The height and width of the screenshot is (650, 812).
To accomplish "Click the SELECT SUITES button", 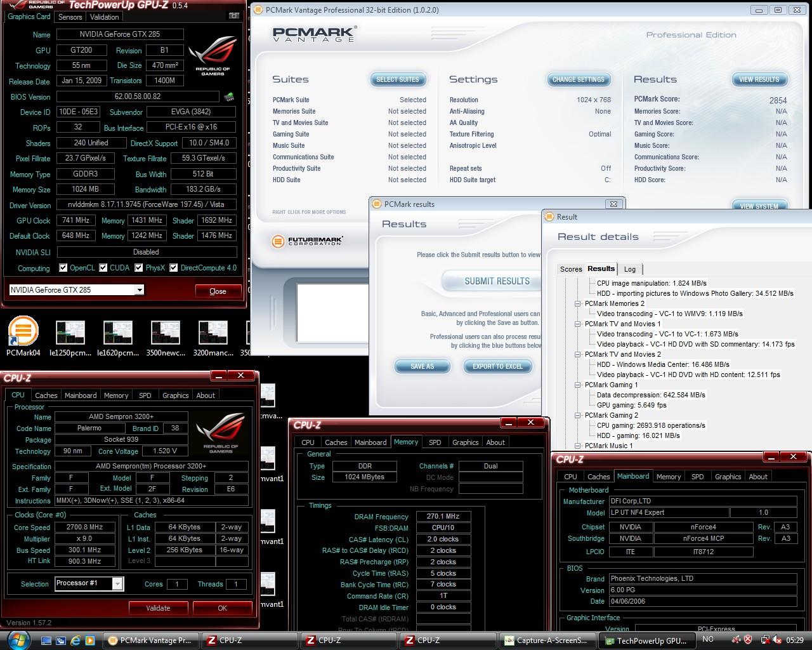I will pos(398,79).
